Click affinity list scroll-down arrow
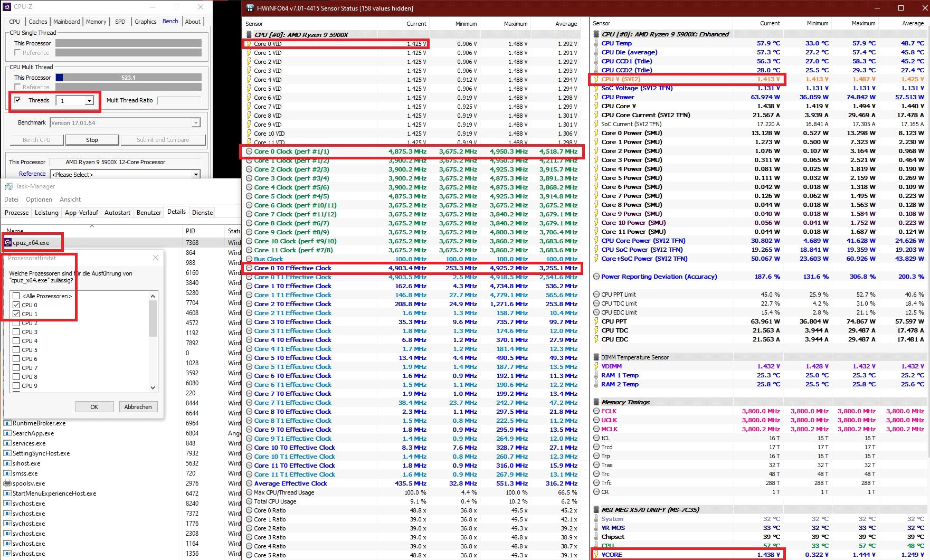The width and height of the screenshot is (930, 560). click(x=153, y=388)
